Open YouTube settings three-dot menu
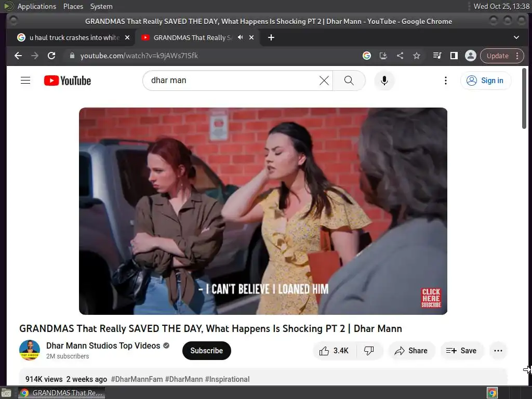 point(445,81)
